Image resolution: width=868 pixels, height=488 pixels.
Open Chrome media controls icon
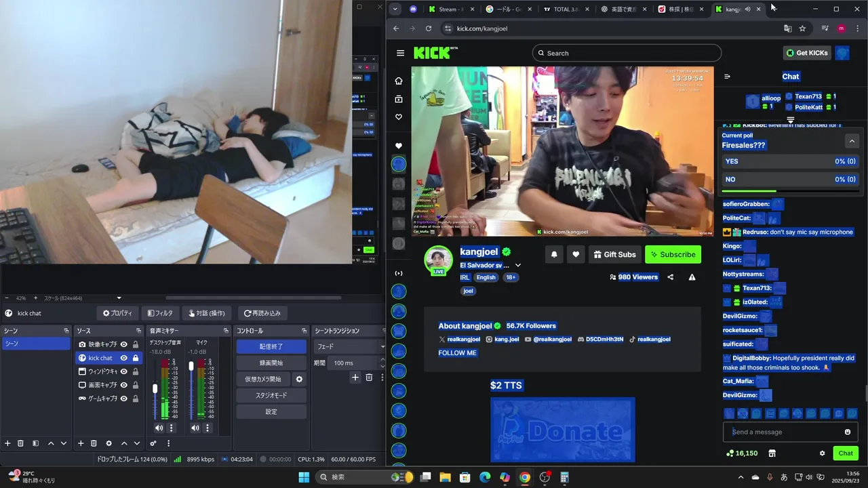(825, 28)
